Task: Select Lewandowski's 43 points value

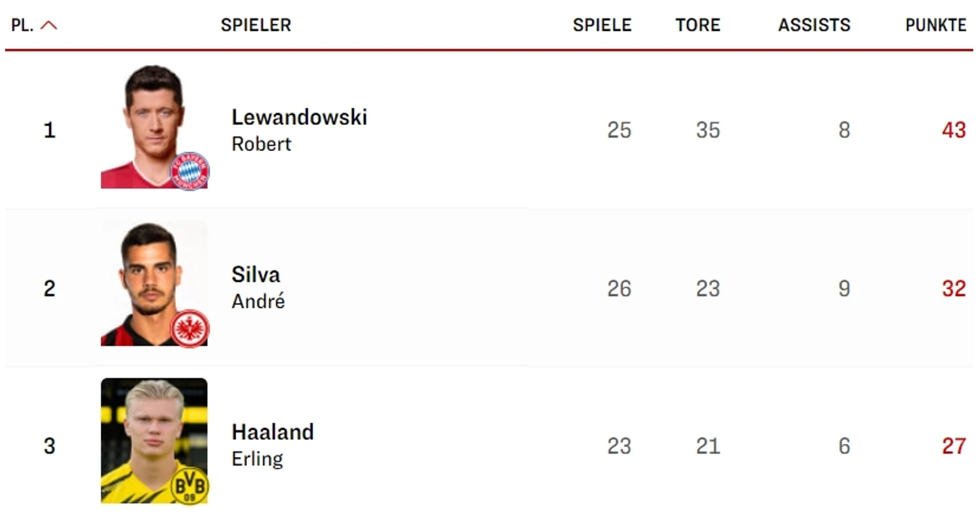Action: click(954, 130)
